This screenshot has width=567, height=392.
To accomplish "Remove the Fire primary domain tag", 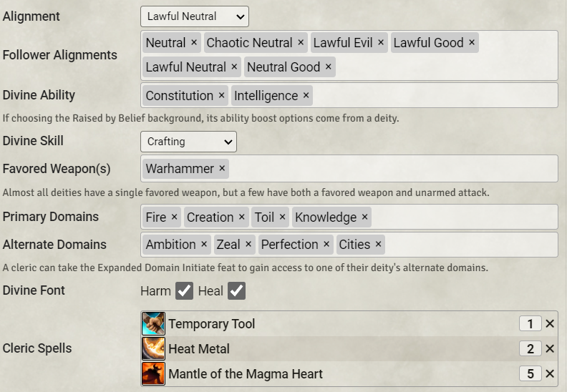I will (x=174, y=217).
